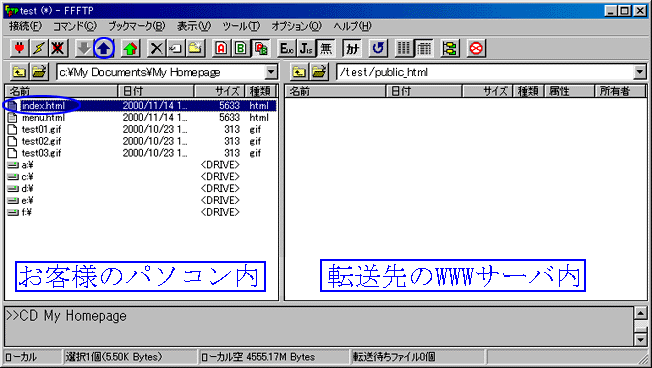Go up one folder in local pane

(19, 72)
